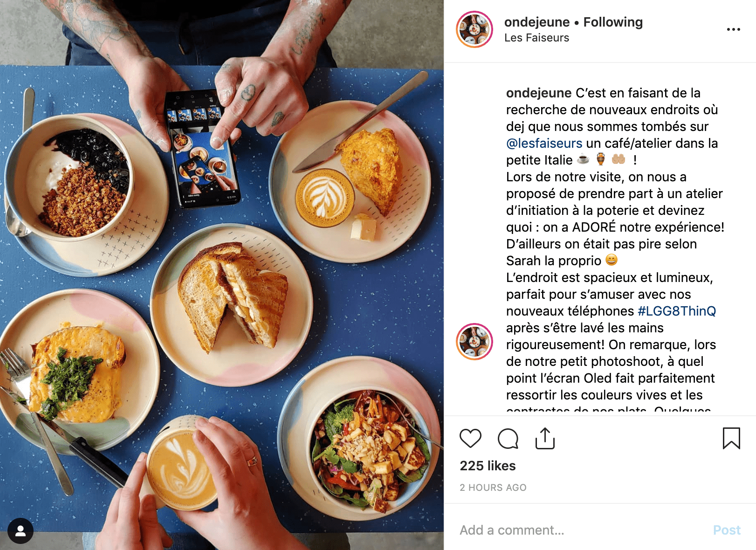Screen dimensions: 756x550
Task: Open commenter avatar beside the caption
Action: [x=474, y=342]
